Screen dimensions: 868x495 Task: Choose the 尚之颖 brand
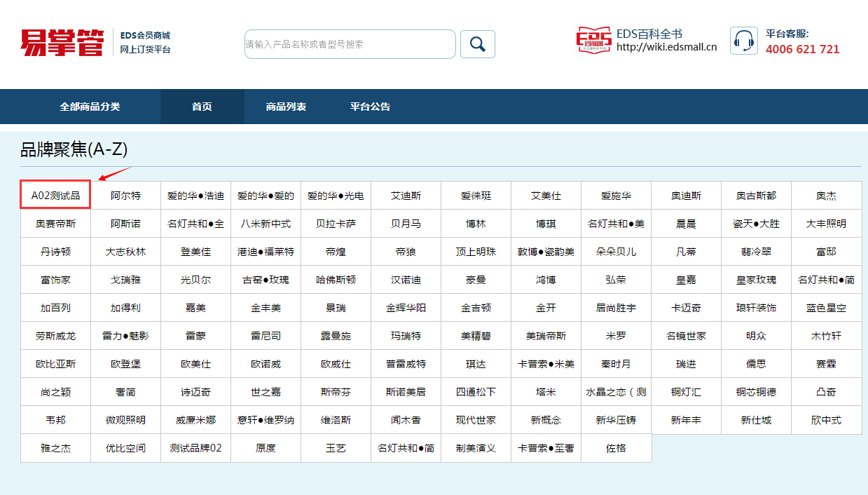coord(56,392)
